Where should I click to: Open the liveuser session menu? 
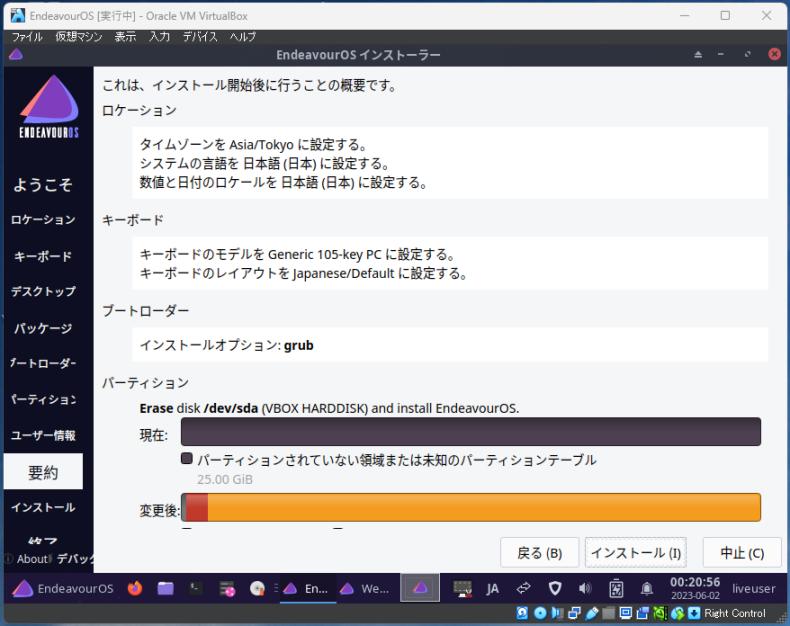(754, 588)
